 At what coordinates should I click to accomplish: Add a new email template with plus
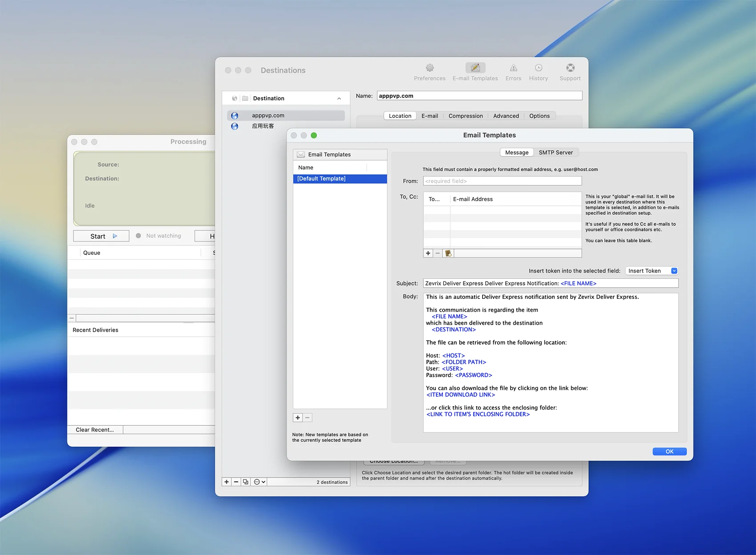tap(298, 418)
